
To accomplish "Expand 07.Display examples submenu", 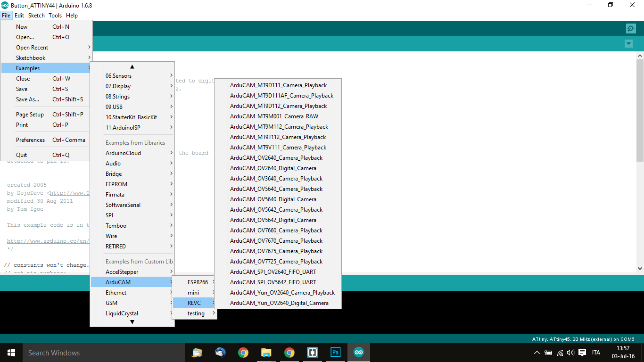I will [x=132, y=86].
